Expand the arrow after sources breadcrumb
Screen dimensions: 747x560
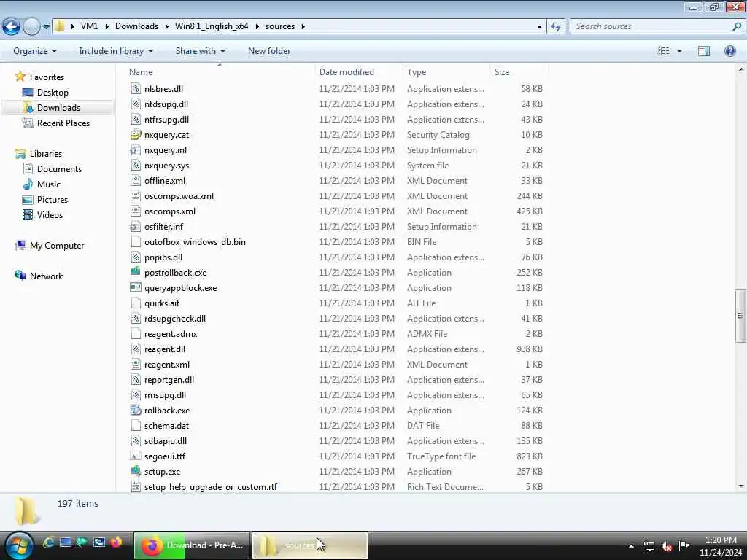tap(303, 26)
